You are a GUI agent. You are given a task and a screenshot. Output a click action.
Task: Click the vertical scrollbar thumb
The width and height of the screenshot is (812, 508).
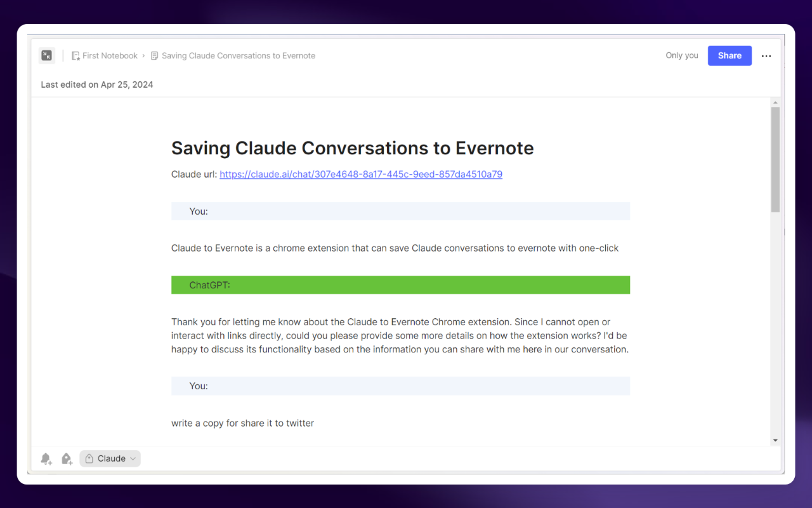click(775, 159)
